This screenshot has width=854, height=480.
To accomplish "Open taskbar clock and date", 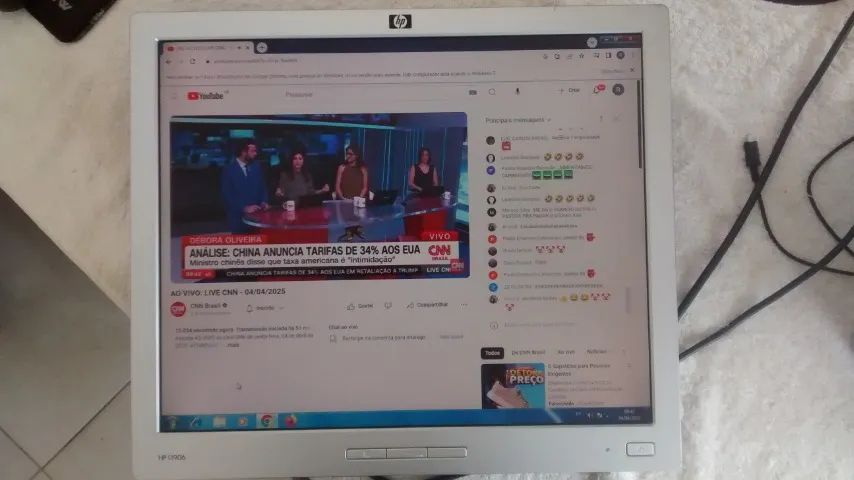I will (x=629, y=415).
